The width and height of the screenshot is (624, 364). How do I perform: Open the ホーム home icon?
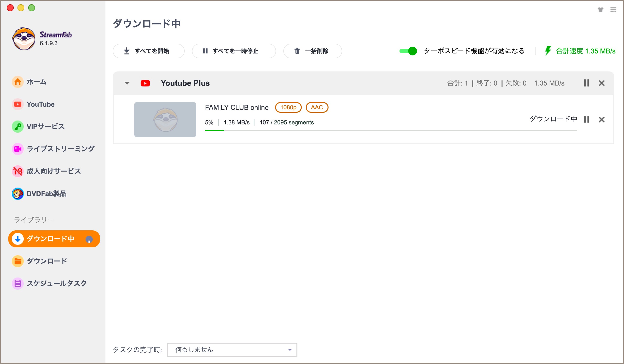coord(17,82)
